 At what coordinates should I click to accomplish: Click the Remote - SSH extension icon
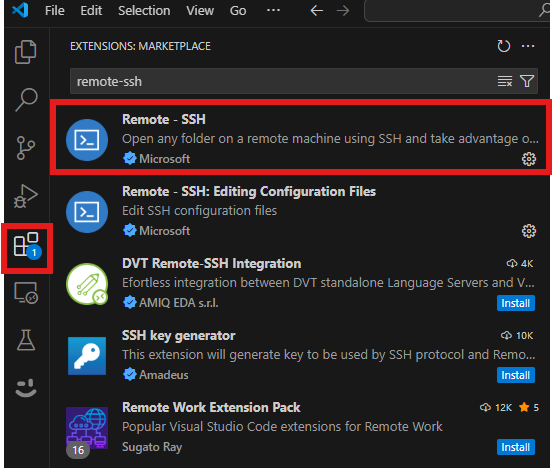point(87,140)
